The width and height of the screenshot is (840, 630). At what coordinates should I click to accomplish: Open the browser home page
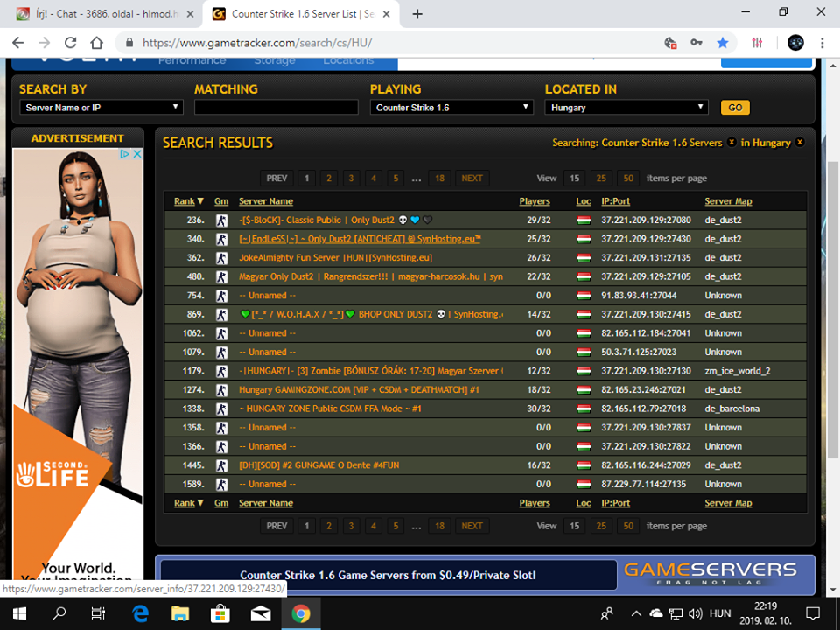click(x=96, y=43)
